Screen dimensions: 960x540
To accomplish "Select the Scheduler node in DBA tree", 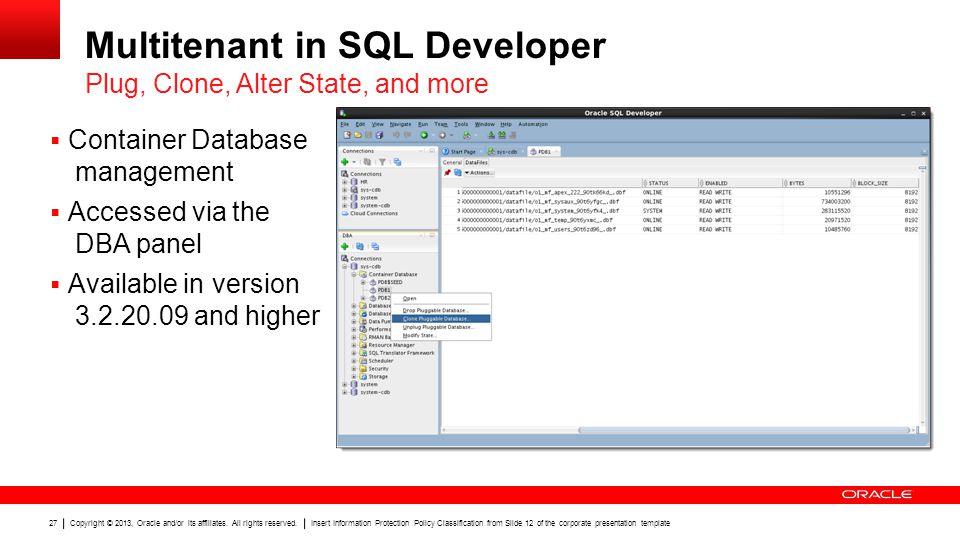I will [x=381, y=361].
